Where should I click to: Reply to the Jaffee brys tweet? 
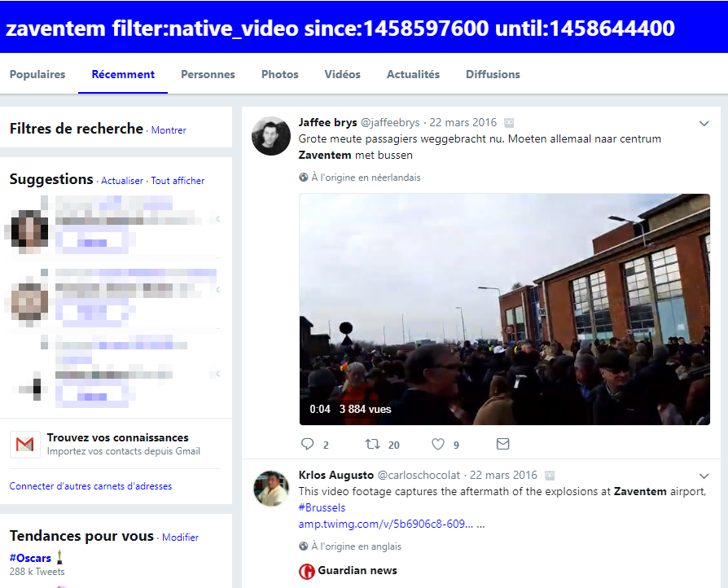[307, 444]
